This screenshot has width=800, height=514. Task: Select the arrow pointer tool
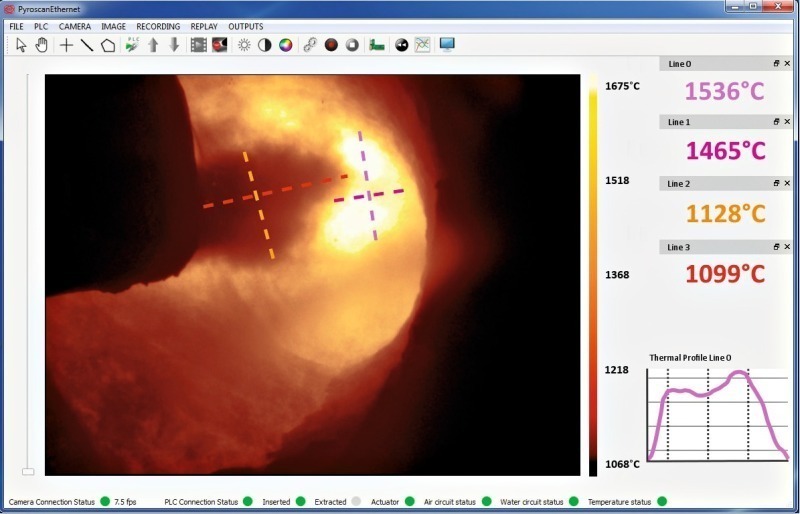[20, 45]
